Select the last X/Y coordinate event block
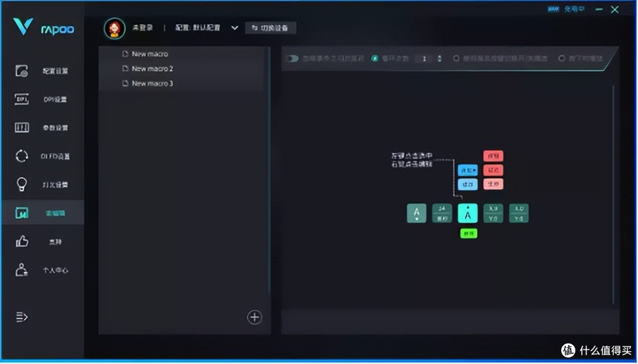The height and width of the screenshot is (364, 638). 519,214
